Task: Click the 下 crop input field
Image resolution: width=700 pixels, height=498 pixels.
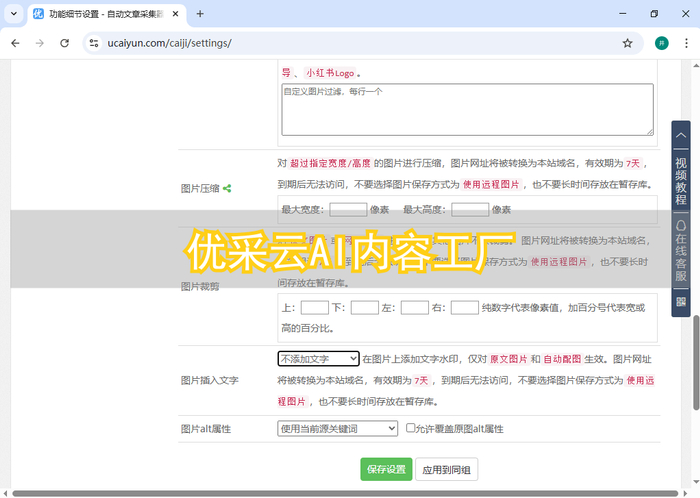Action: point(365,307)
